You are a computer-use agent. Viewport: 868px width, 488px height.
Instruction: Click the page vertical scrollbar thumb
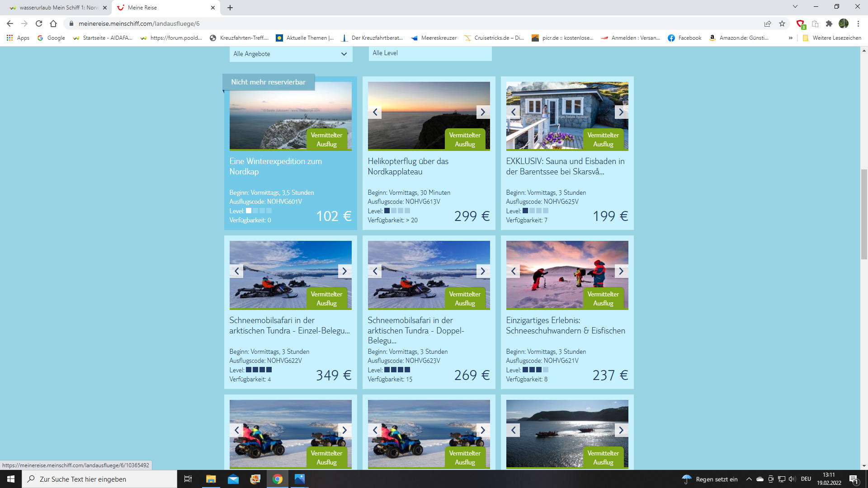(864, 214)
